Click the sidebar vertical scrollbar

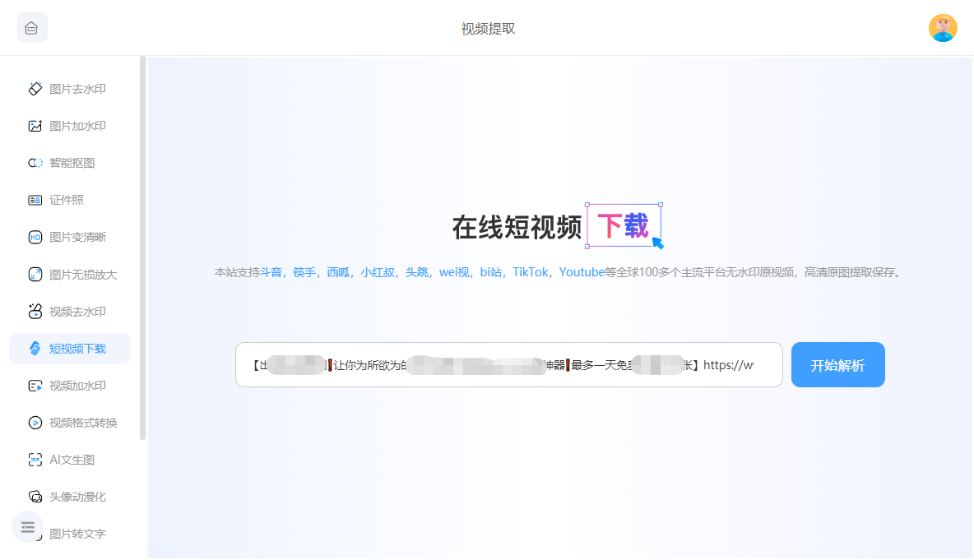[143, 248]
